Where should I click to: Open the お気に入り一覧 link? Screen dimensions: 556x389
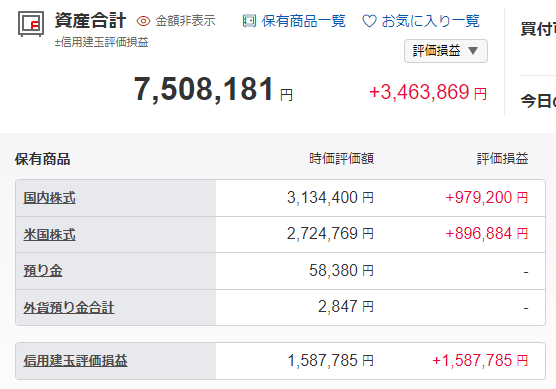coord(430,21)
